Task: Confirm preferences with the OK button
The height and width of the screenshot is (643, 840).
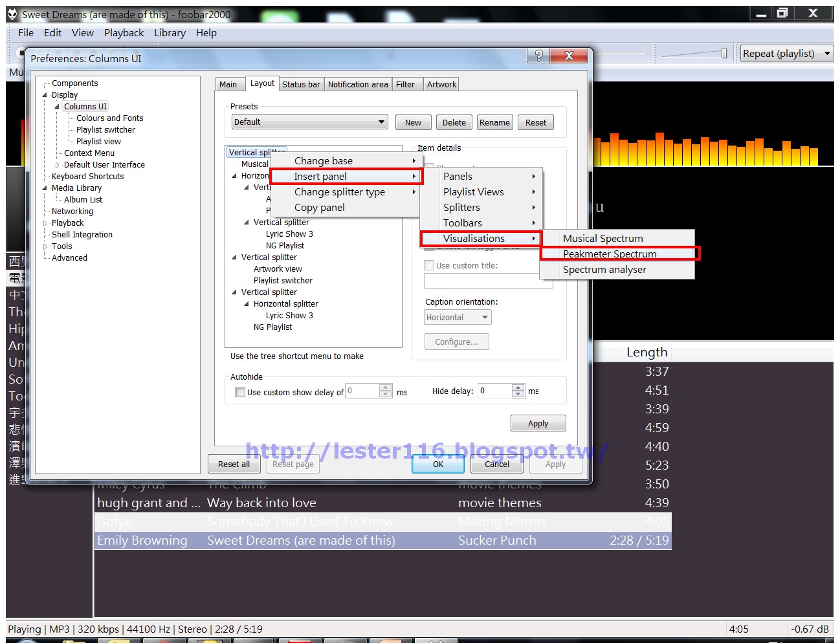Action: pos(438,464)
